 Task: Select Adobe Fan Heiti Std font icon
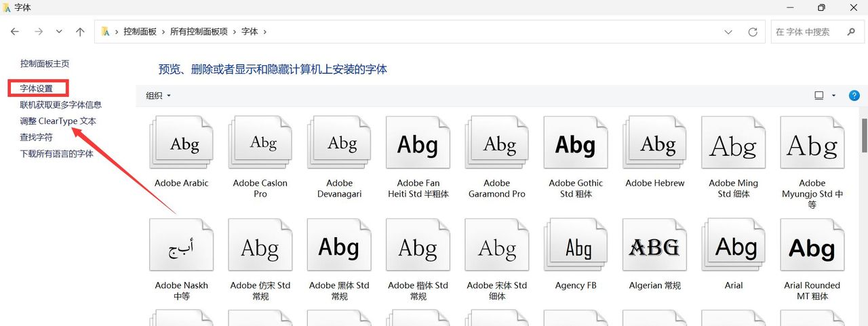click(x=418, y=143)
